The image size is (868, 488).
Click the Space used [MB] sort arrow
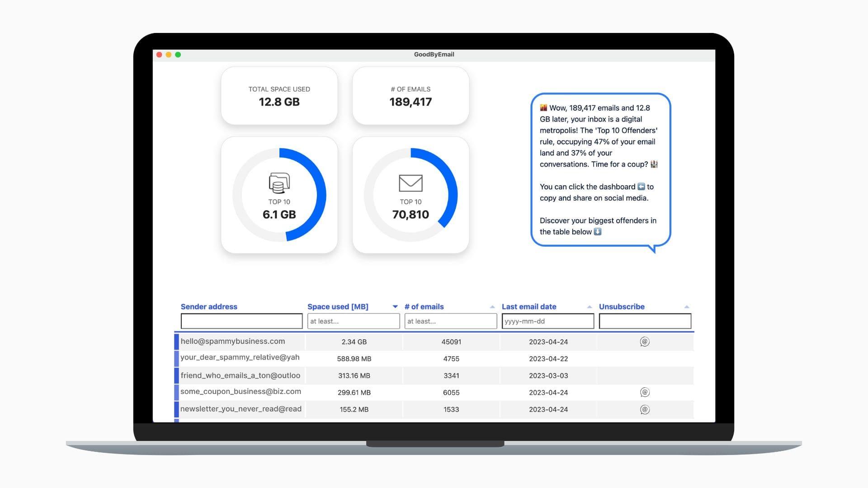[x=395, y=306]
